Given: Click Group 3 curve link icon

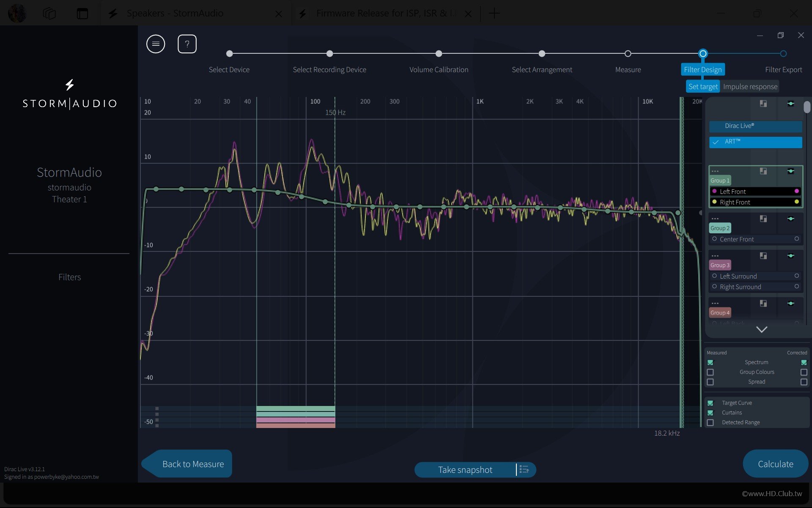Looking at the screenshot, I should 763,256.
